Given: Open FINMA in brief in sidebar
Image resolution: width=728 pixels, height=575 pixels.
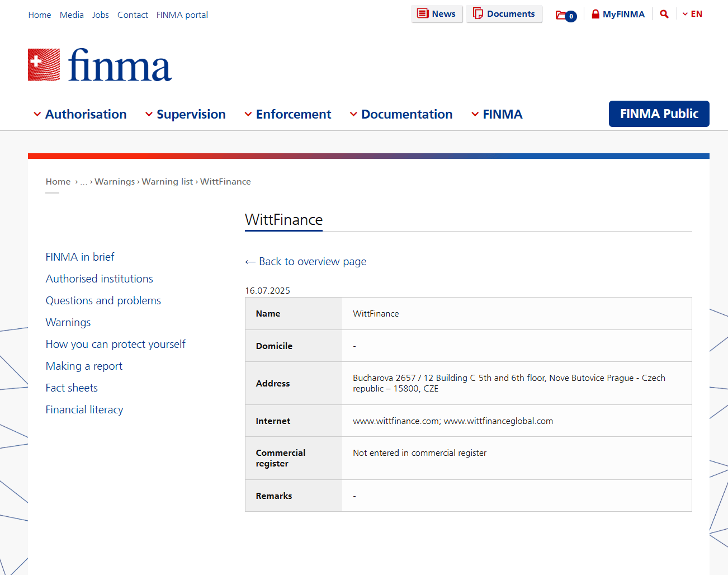Looking at the screenshot, I should (80, 257).
